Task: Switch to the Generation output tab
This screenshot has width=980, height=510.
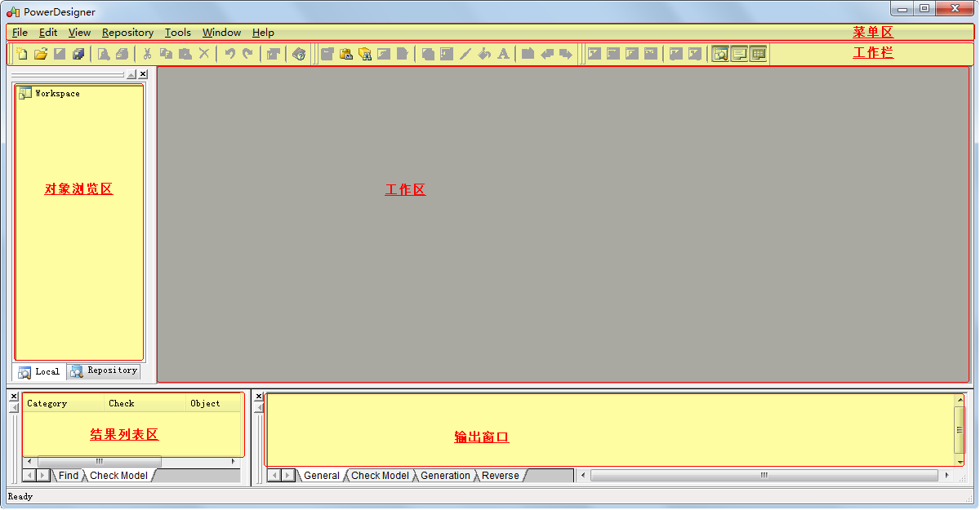Action: (x=446, y=476)
